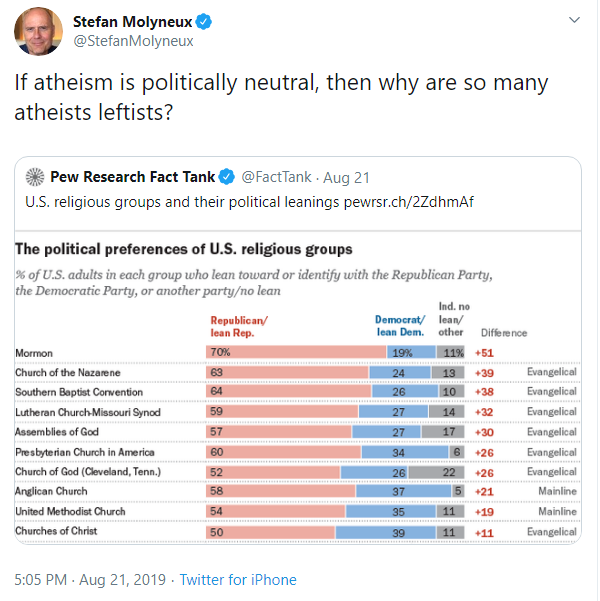Click Pew Research Fact Tank's verified badge

[x=227, y=177]
